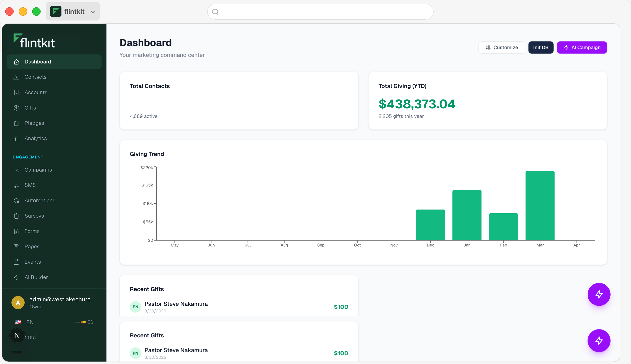Click the Pages newspaper icon
Viewport: 631px width, 364px height.
click(x=17, y=247)
